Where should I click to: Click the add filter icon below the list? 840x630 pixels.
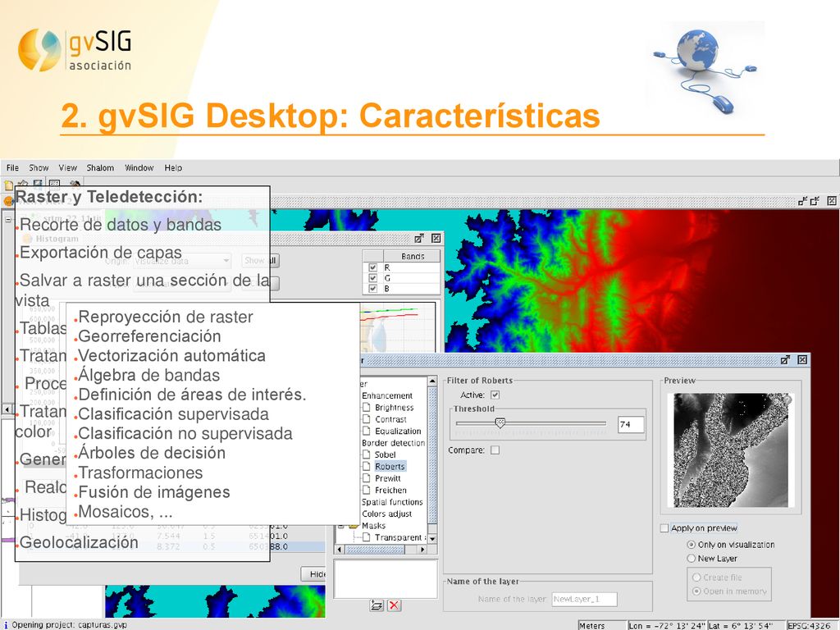[377, 605]
